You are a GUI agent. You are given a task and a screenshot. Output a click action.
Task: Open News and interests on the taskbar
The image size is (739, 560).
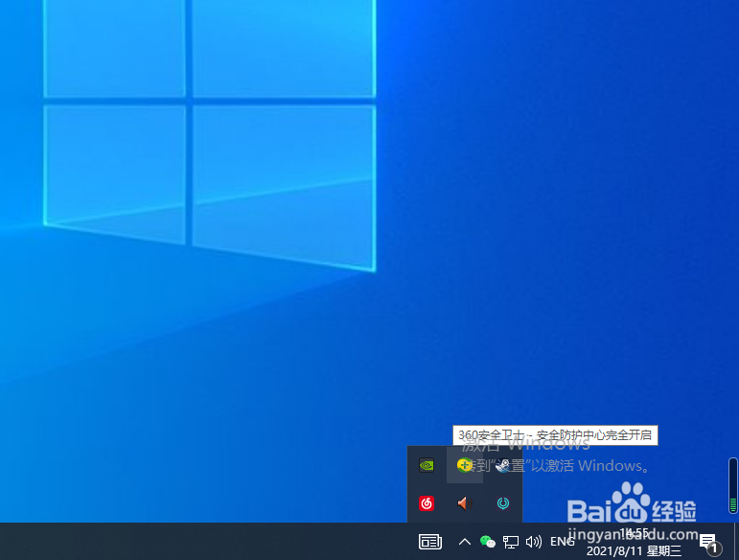coord(429,542)
